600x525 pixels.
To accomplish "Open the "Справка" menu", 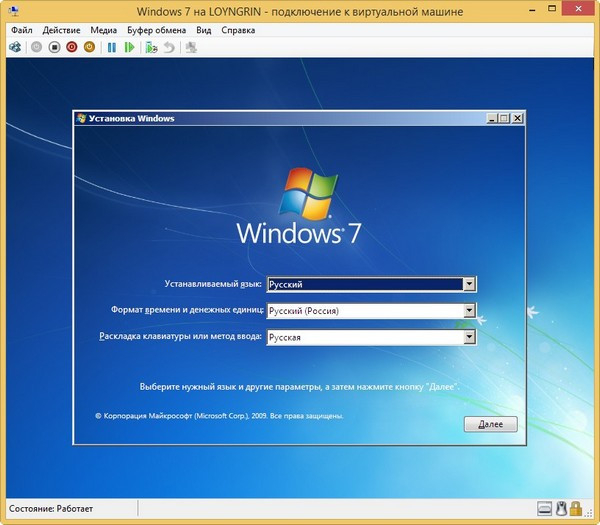I will tap(240, 30).
